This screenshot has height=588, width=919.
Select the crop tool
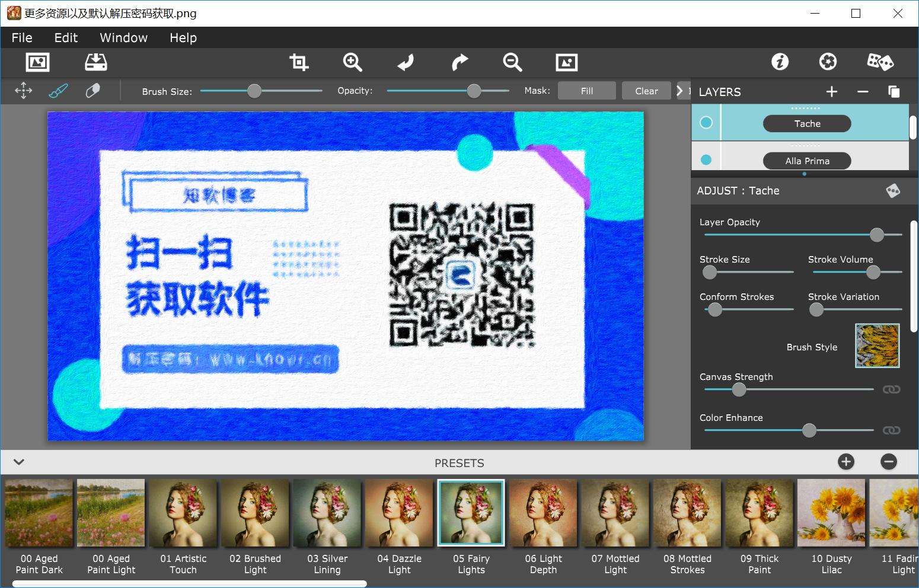coord(299,62)
